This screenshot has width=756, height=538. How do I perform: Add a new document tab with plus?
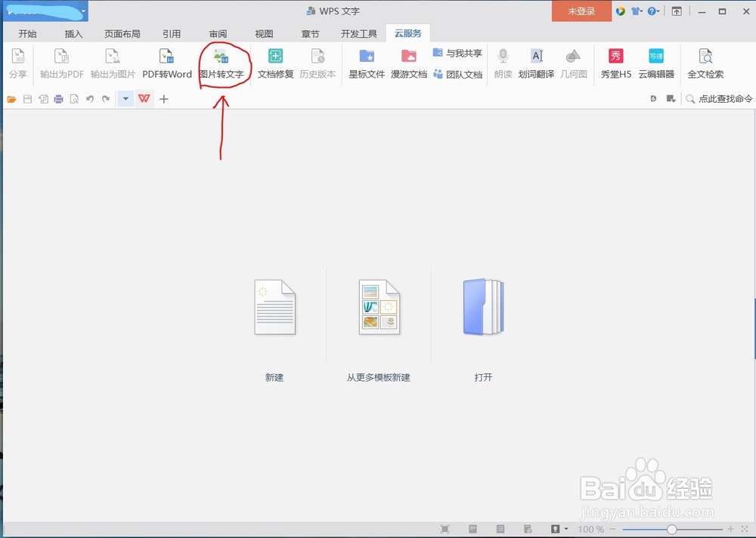point(164,99)
